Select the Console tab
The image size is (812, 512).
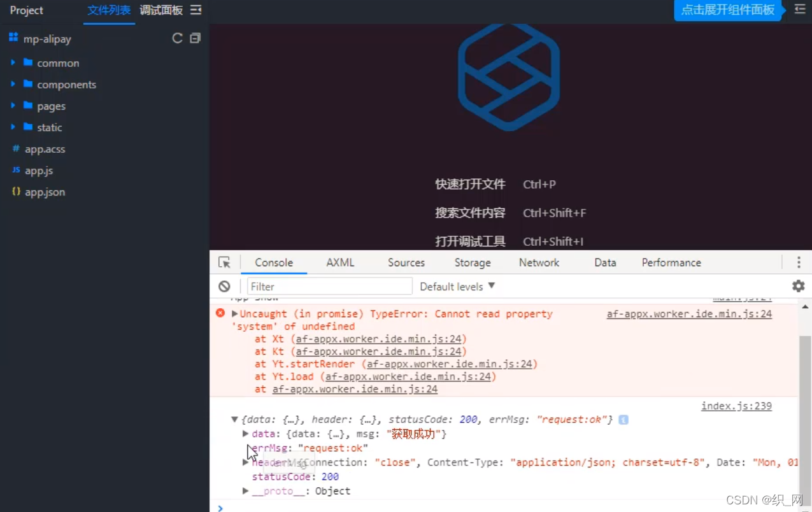274,262
